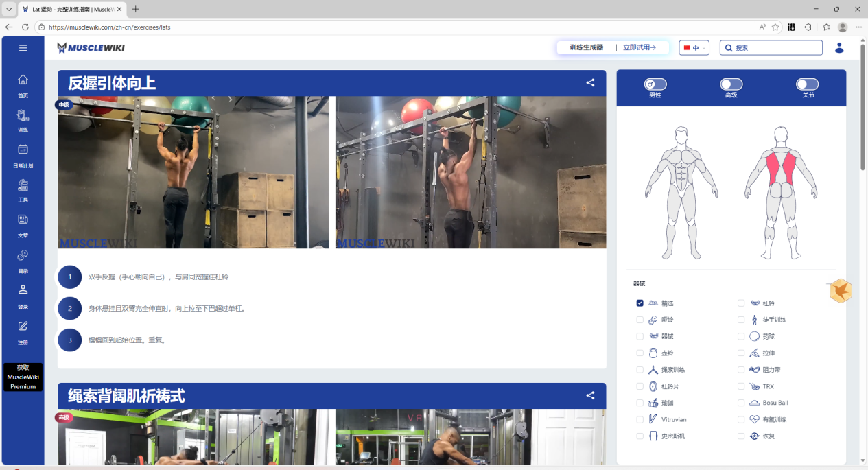Check the TRX checkbox

click(741, 386)
